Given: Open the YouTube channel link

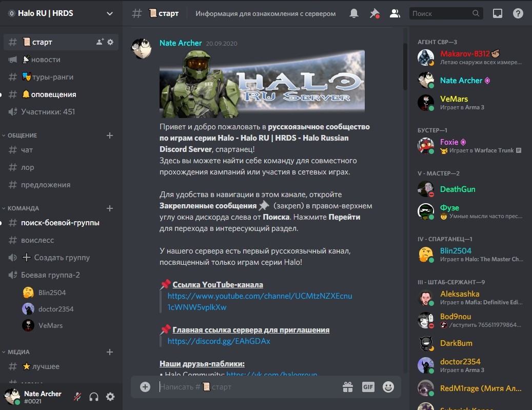Looking at the screenshot, I should pos(260,301).
